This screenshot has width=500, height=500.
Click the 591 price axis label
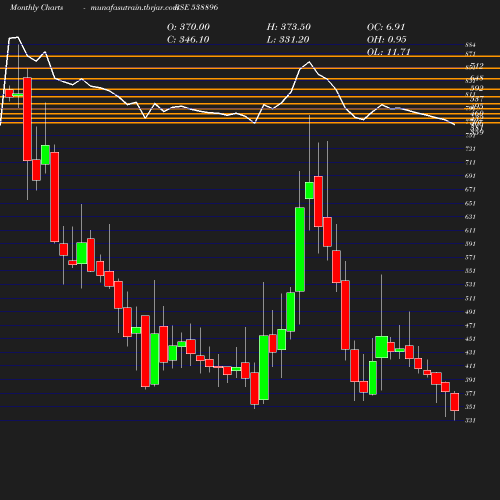(470, 244)
